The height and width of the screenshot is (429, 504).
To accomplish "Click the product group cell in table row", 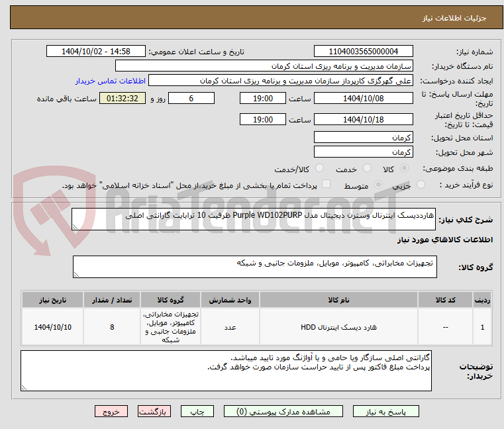I will point(170,327).
